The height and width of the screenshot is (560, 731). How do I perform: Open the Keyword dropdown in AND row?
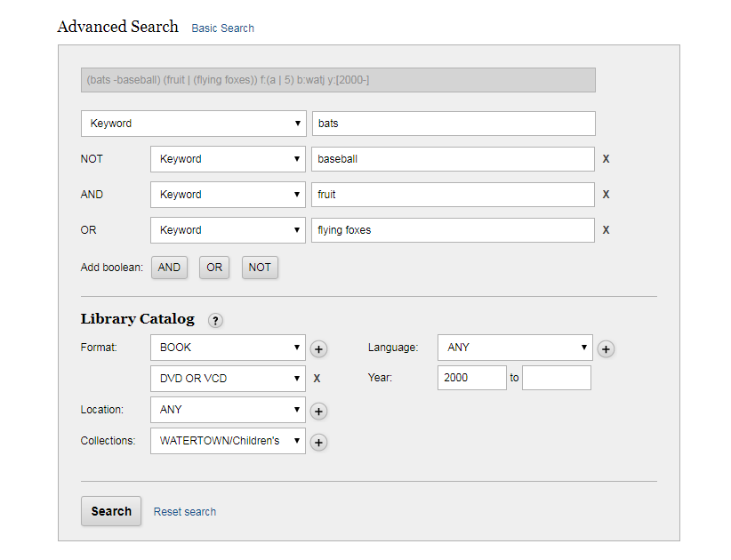pos(228,195)
